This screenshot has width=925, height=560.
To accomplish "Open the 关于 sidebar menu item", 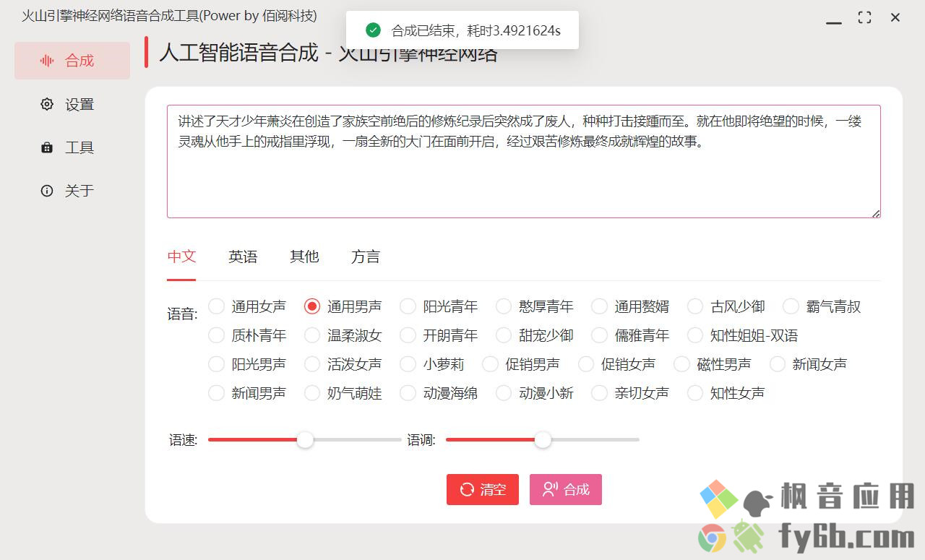I will coord(72,191).
